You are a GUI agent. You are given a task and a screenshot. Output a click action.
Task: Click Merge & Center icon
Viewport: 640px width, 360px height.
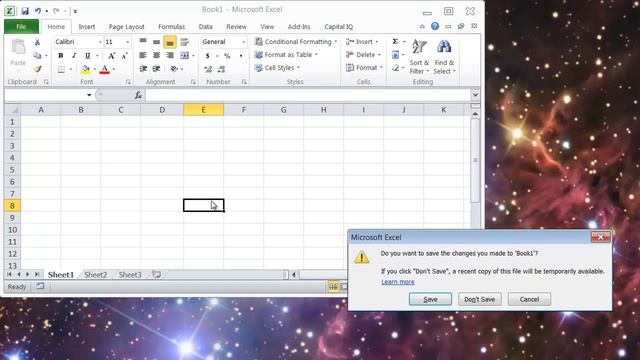click(x=184, y=56)
